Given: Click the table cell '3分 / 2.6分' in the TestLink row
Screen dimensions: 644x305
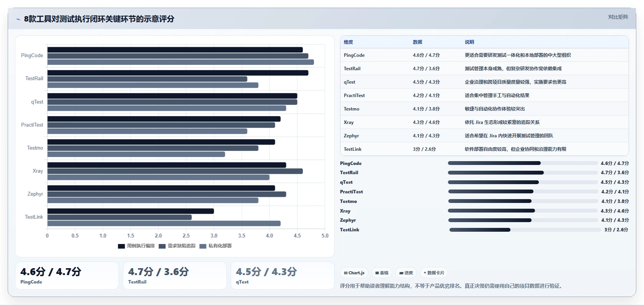Looking at the screenshot, I should 424,149.
